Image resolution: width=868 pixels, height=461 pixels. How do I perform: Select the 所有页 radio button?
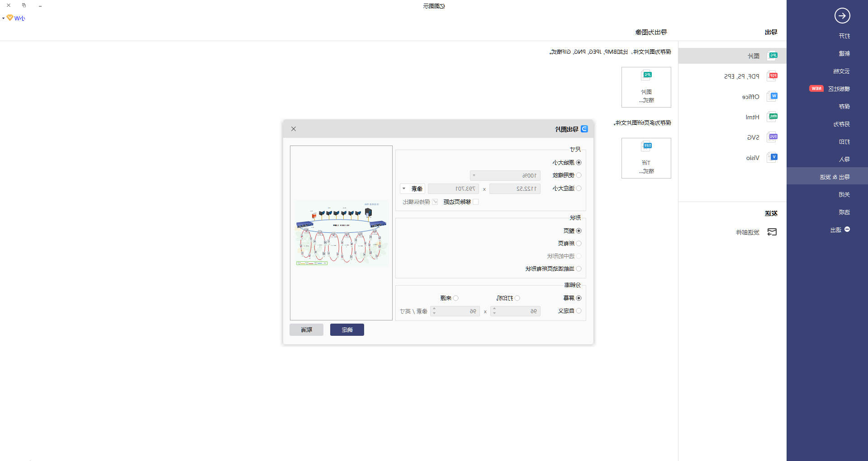(579, 244)
